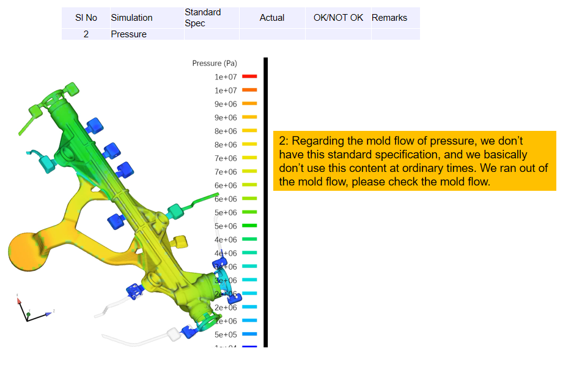Select the yellow mold flow note text box
Image resolution: width=582 pixels, height=392 pixels.
click(414, 161)
